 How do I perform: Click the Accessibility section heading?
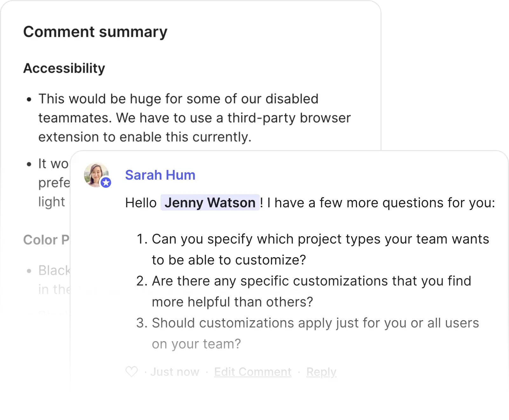tap(64, 68)
